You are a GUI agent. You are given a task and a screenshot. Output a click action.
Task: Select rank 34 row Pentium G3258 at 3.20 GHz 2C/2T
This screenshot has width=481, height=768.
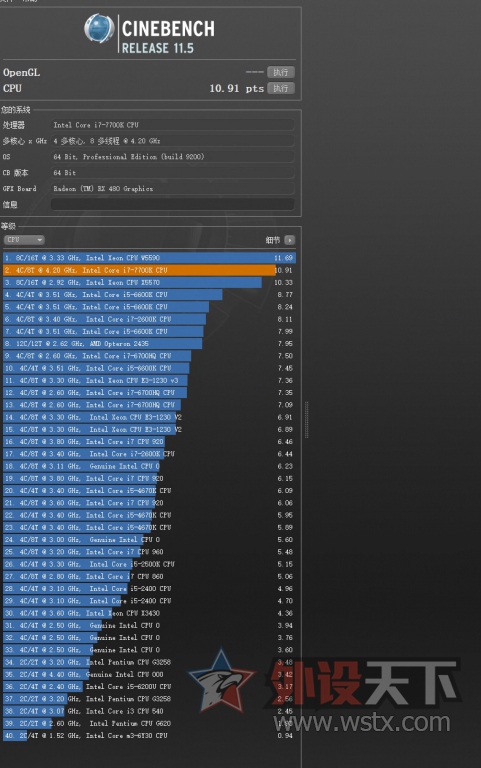point(149,662)
